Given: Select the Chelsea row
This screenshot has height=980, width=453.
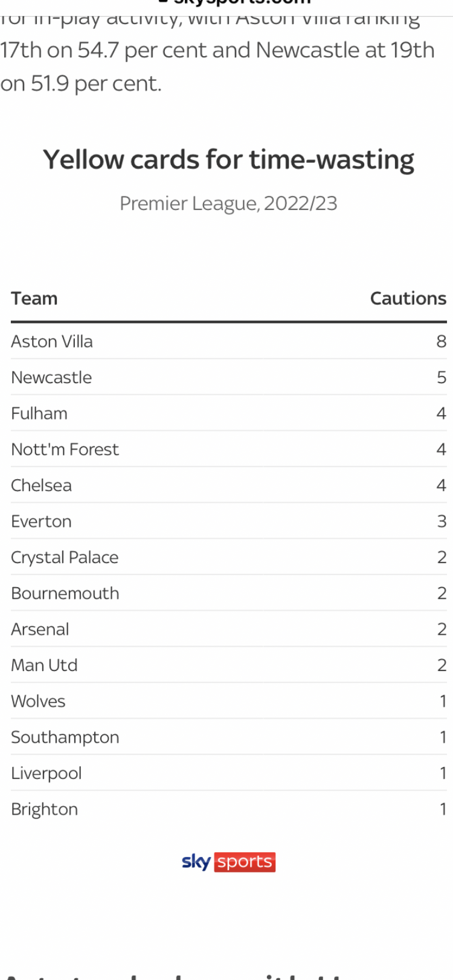Looking at the screenshot, I should point(228,485).
